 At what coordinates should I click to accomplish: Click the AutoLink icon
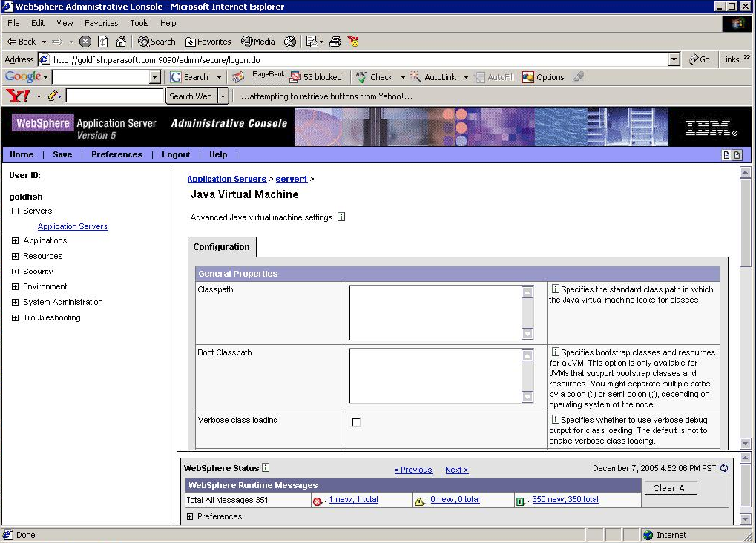pyautogui.click(x=415, y=77)
